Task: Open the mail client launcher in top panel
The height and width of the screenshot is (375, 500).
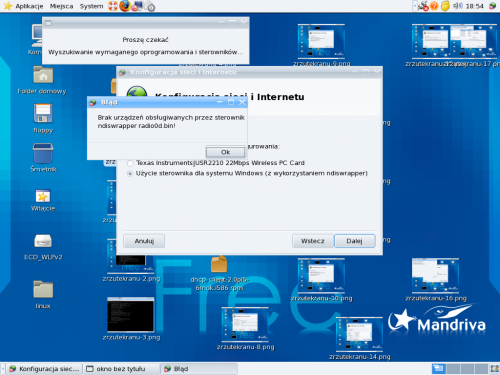Action: coord(137,6)
